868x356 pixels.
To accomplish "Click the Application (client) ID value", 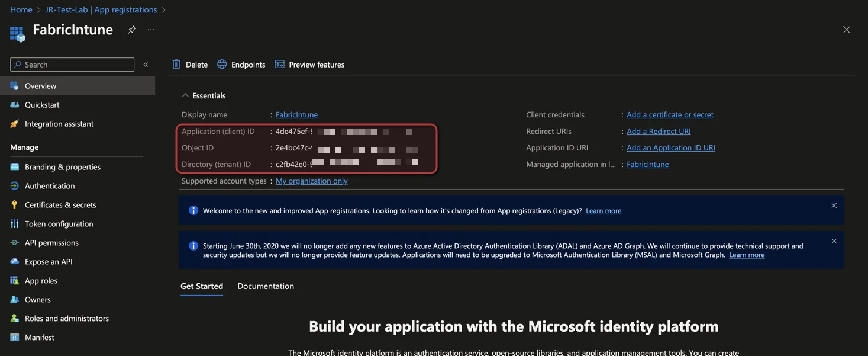I will [x=344, y=132].
